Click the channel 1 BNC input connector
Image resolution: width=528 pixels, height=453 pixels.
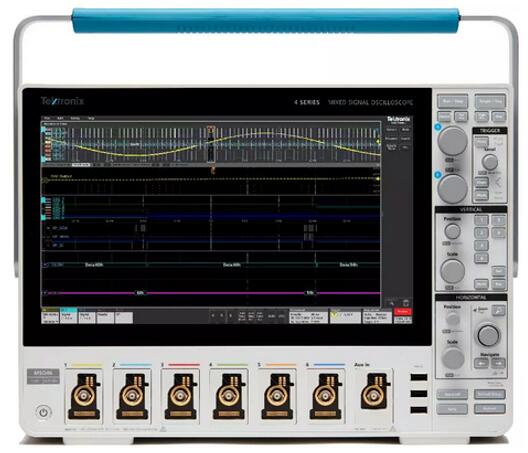[84, 396]
